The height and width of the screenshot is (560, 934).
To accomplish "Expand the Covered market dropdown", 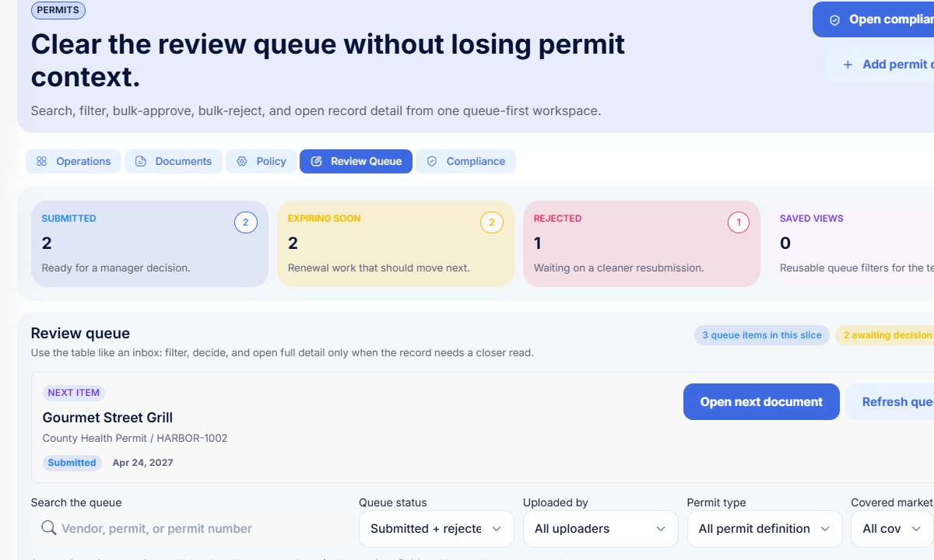I will [x=891, y=529].
